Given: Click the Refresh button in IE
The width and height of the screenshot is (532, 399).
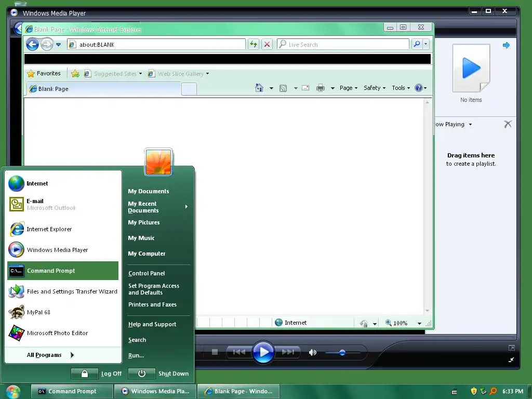Looking at the screenshot, I should coord(254,44).
